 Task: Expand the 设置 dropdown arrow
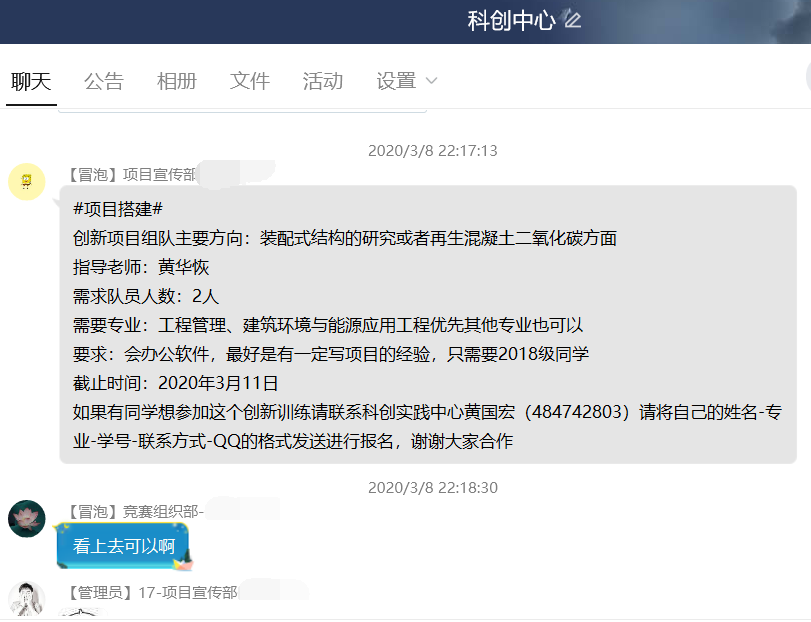click(x=431, y=81)
